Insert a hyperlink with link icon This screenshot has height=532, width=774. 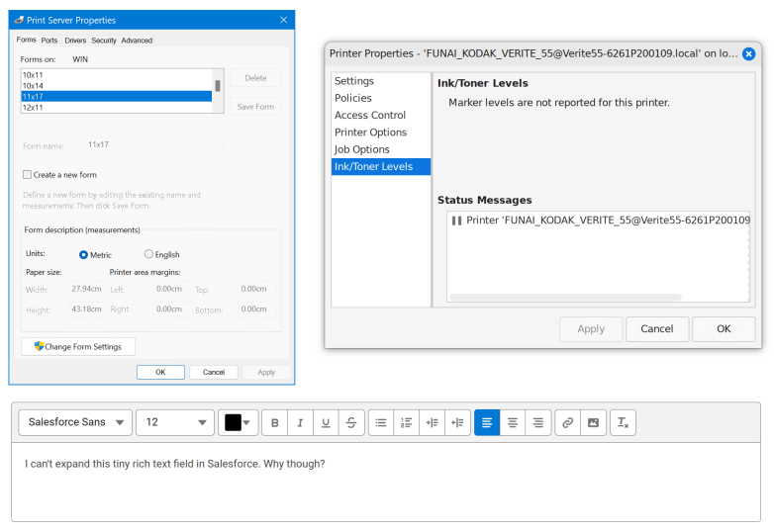(568, 422)
